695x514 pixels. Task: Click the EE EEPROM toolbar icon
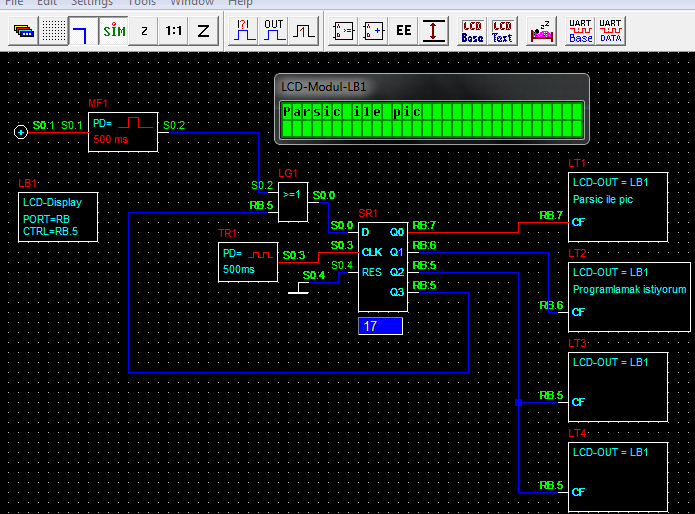(x=403, y=31)
